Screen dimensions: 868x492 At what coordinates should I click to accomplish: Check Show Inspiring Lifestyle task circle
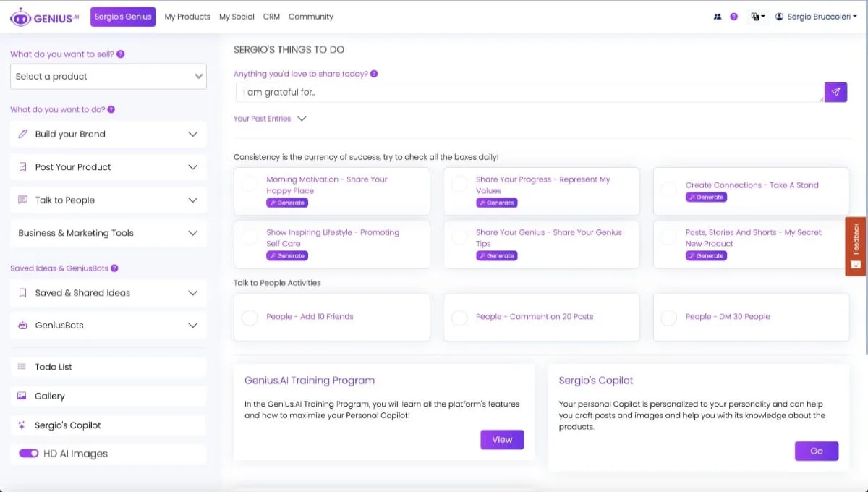[x=250, y=237]
